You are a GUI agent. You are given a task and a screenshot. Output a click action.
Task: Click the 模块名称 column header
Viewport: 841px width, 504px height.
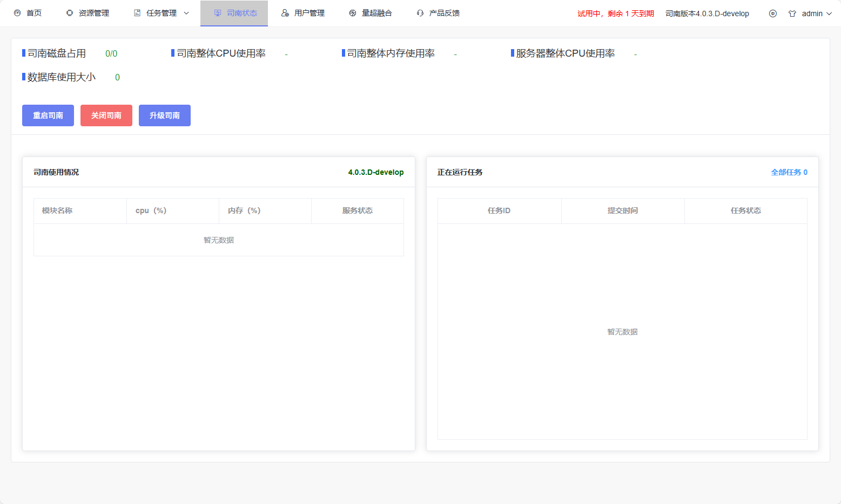[x=57, y=210]
